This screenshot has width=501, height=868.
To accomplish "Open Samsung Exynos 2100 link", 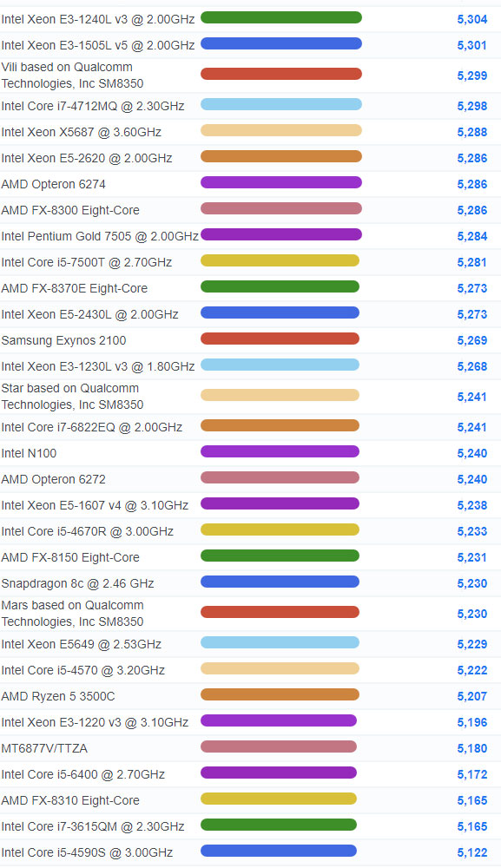I will point(63,340).
